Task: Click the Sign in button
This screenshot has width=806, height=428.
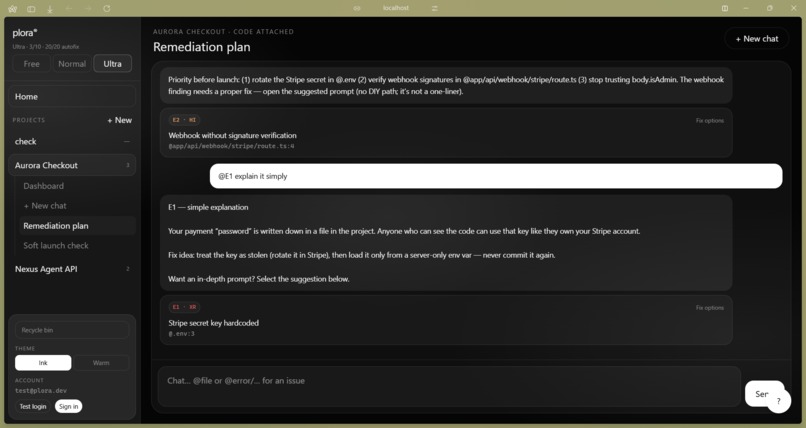Action: (68, 406)
